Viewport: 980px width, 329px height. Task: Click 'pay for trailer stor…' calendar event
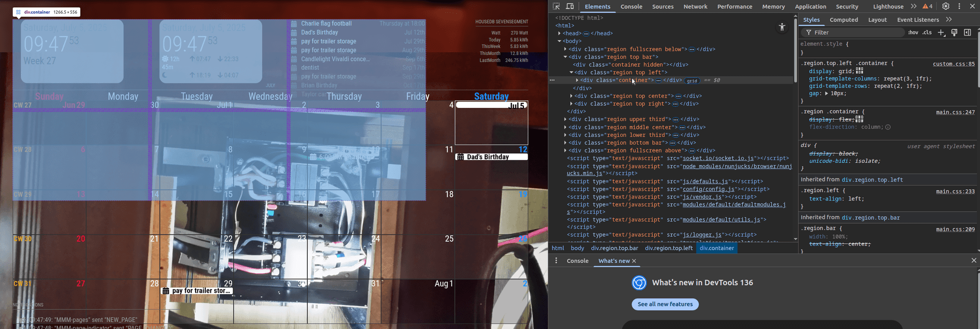(x=197, y=291)
